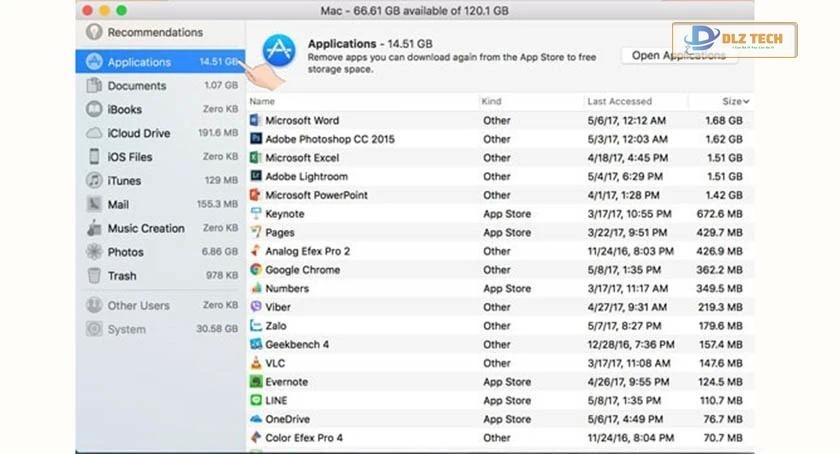
Task: Click the OneDrive cloud icon
Action: (x=256, y=419)
